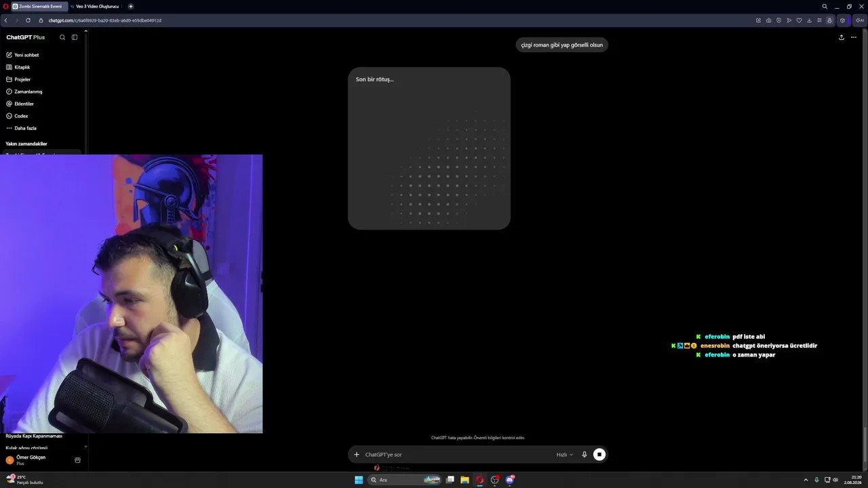Open the browser profile account icon

pyautogui.click(x=829, y=20)
